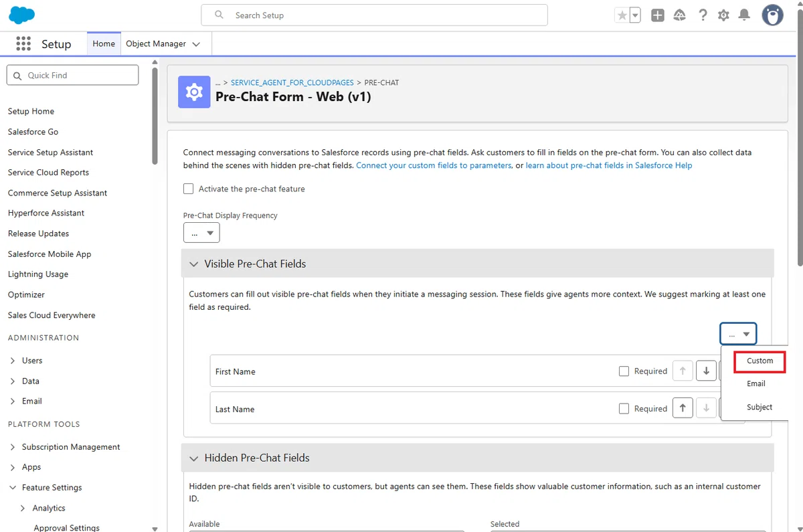Click the disabled down arrow for Last Name
The image size is (803, 532).
click(x=706, y=408)
